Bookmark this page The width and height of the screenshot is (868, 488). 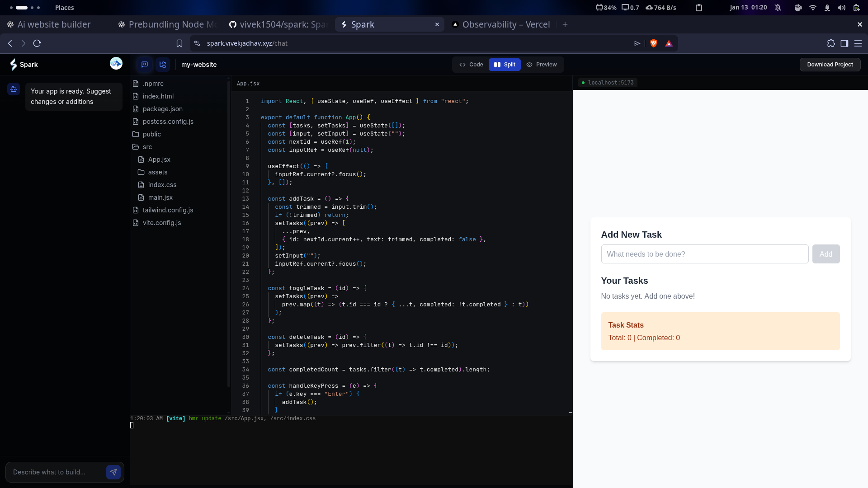[179, 43]
